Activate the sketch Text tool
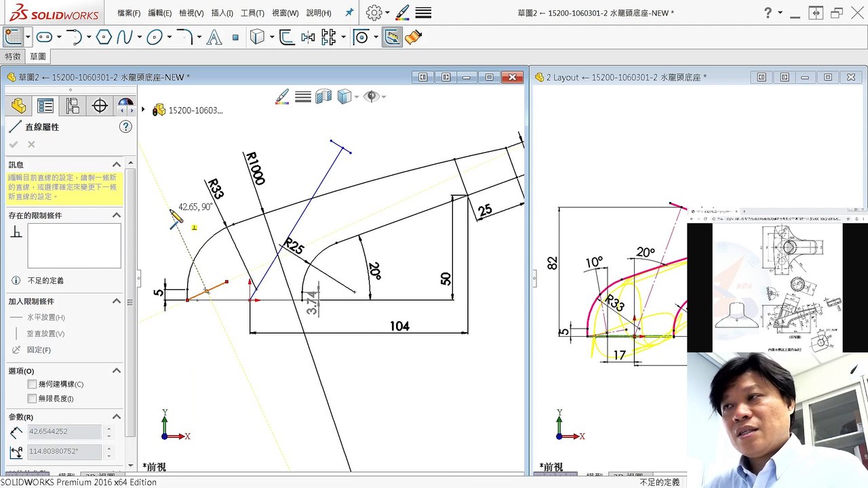Image resolution: width=868 pixels, height=488 pixels. click(x=214, y=37)
